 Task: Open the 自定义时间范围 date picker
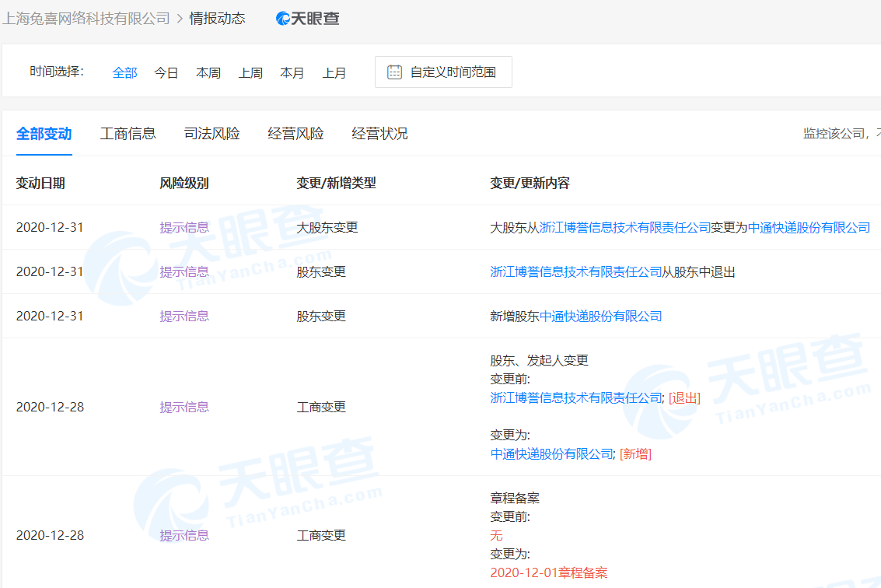[x=443, y=72]
